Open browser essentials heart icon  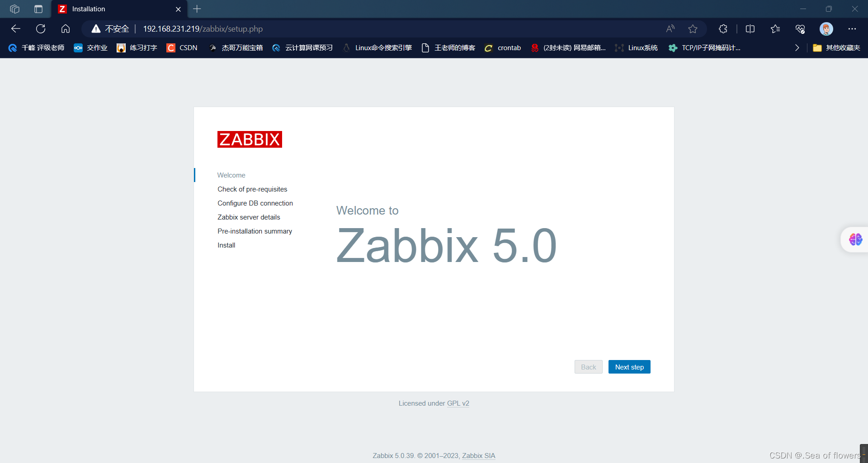[x=800, y=29]
